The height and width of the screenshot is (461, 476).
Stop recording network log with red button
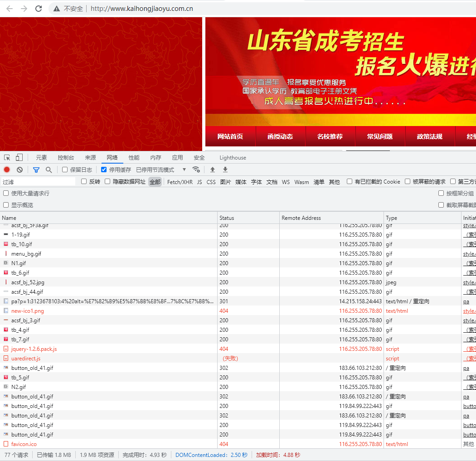[x=7, y=170]
